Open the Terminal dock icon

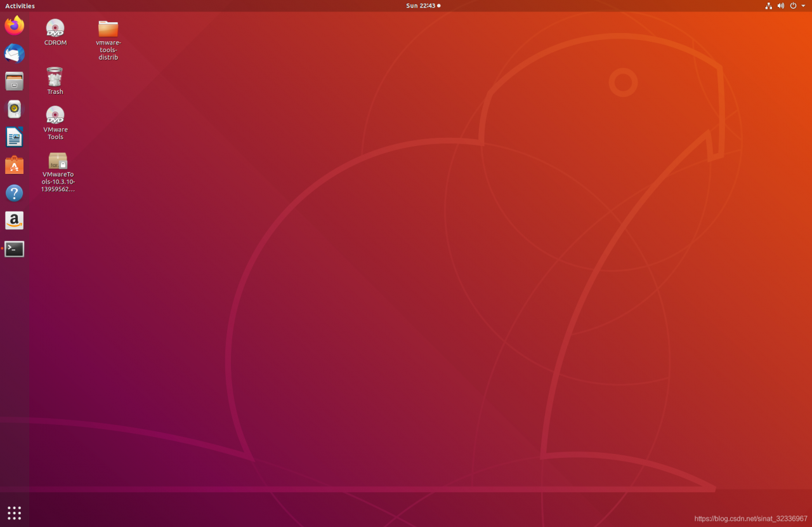14,249
